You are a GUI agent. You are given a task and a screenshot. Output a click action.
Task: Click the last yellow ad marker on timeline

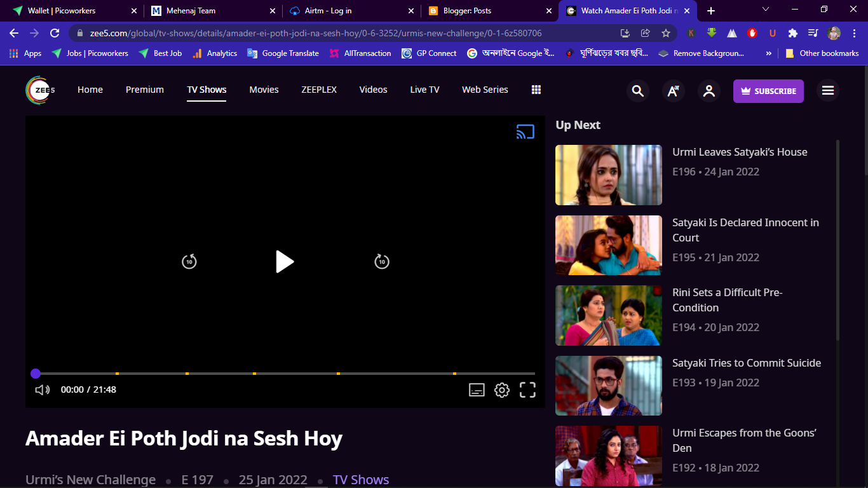(454, 374)
